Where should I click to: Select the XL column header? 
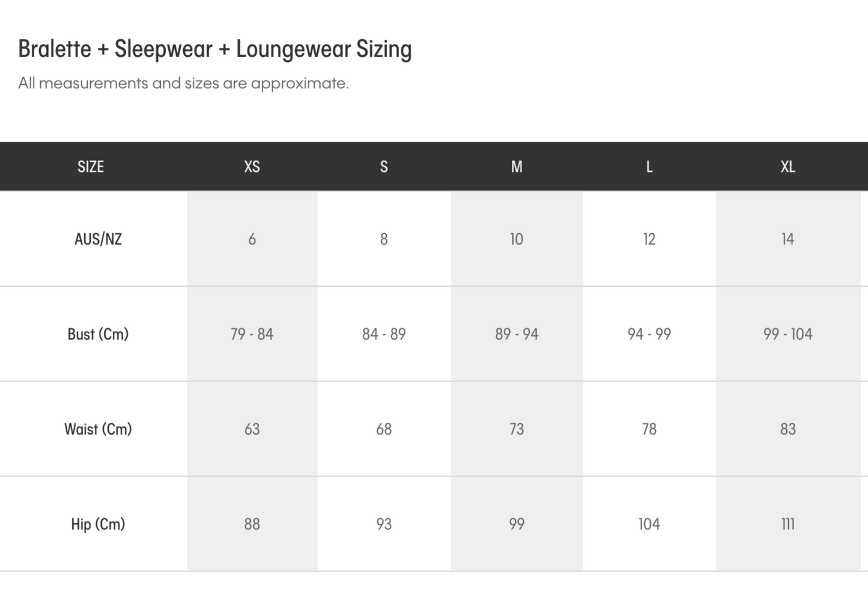coord(788,167)
